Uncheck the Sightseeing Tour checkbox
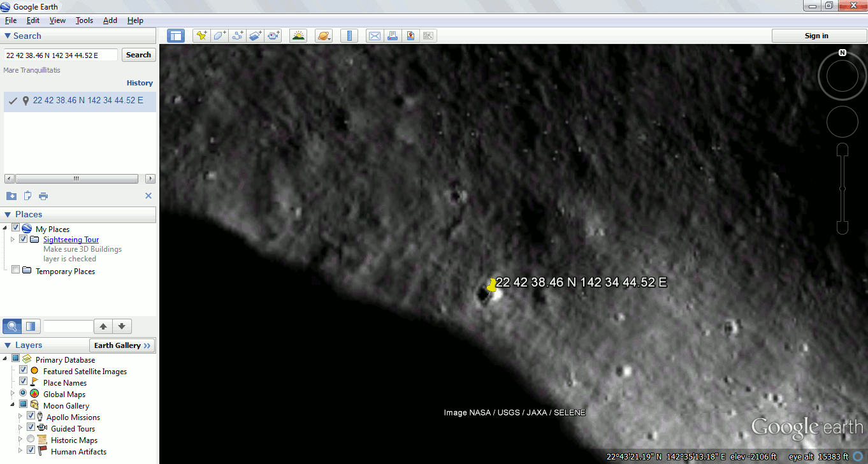 24,239
